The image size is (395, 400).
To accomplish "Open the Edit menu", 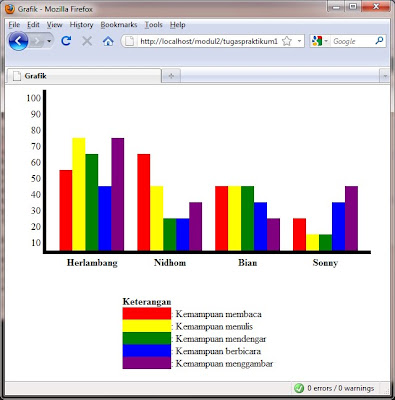I will pos(33,25).
